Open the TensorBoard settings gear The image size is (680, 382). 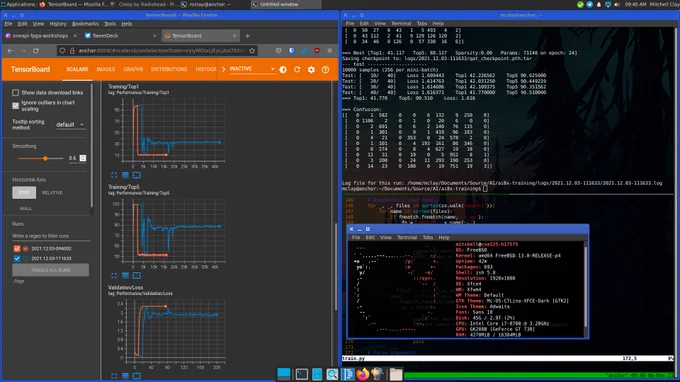point(311,69)
